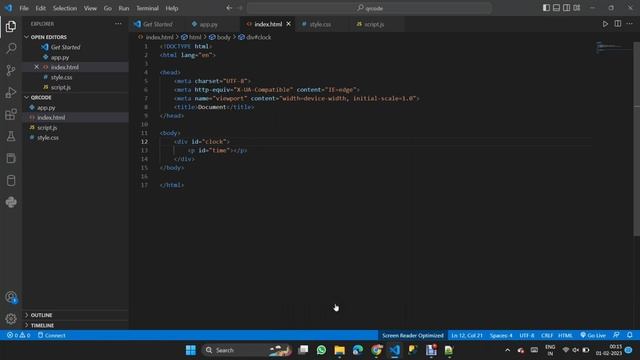Change language mode HTML
This screenshot has width=640, height=360.
click(x=565, y=335)
